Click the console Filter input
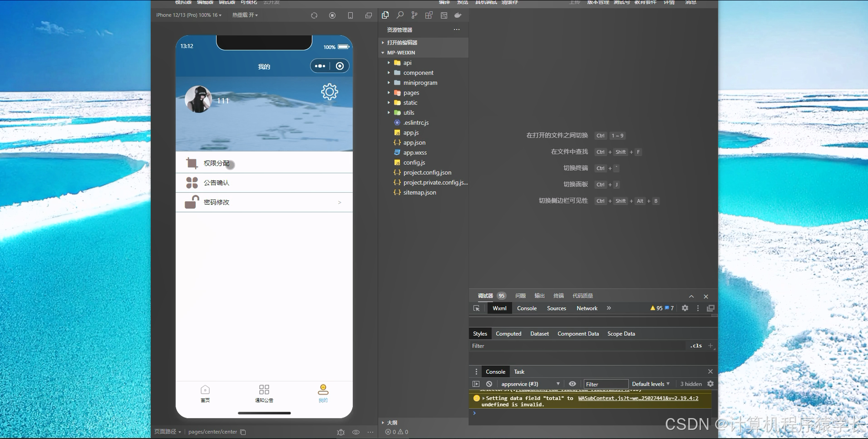 [x=606, y=384]
